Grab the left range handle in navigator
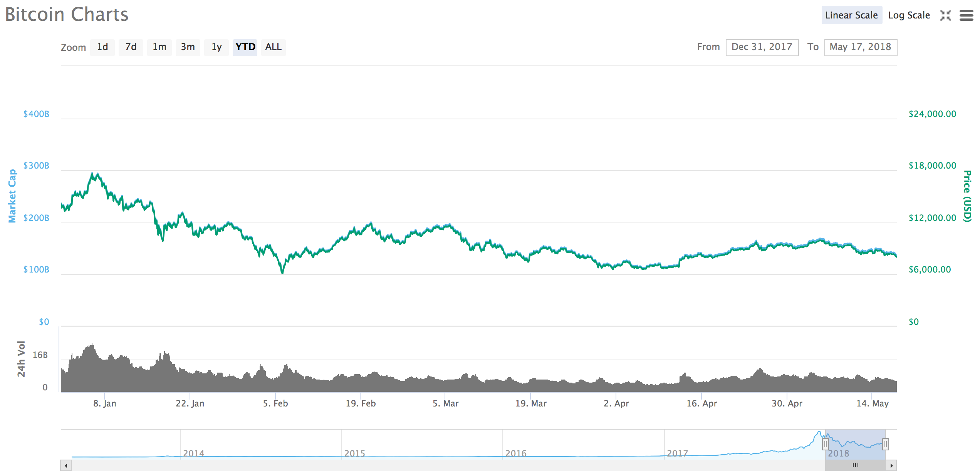The image size is (980, 475). pyautogui.click(x=825, y=444)
